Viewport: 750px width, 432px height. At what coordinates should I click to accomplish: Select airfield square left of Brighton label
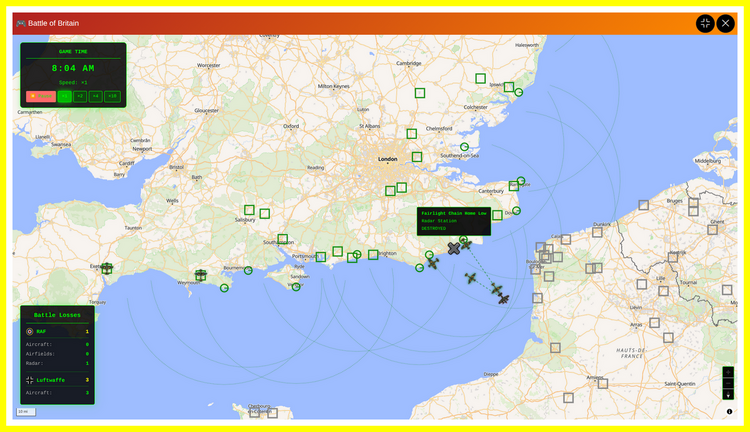373,255
